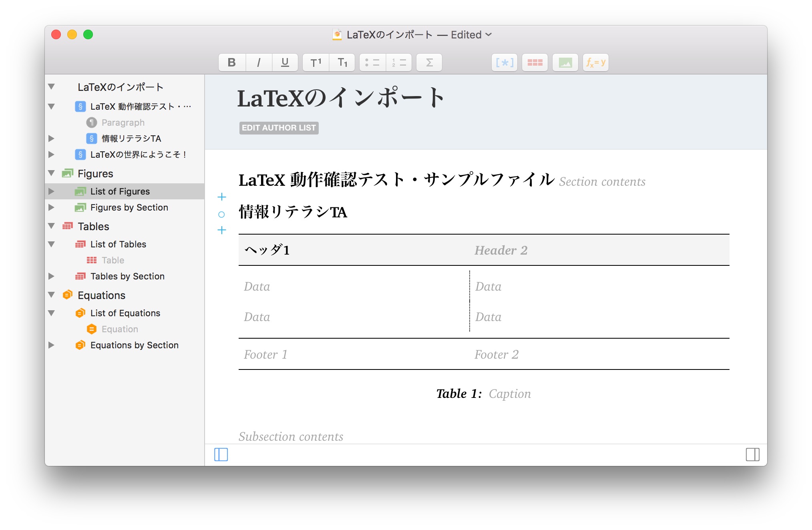Screen dimensions: 812x530
Task: Insert a numbered list
Action: (x=399, y=62)
